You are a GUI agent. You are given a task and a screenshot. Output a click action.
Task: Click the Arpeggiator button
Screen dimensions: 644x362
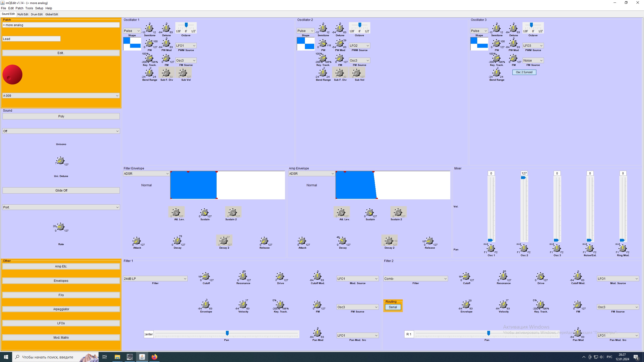(61, 309)
